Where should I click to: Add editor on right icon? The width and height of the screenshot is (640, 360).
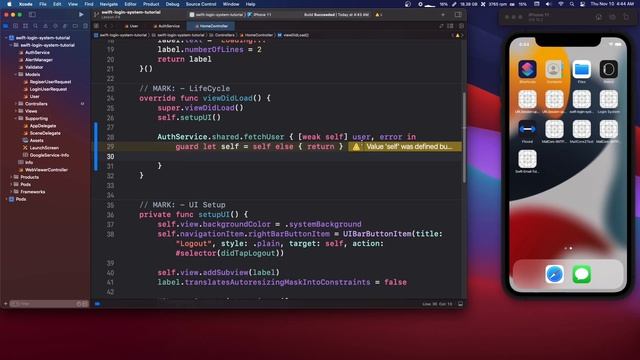[461, 26]
